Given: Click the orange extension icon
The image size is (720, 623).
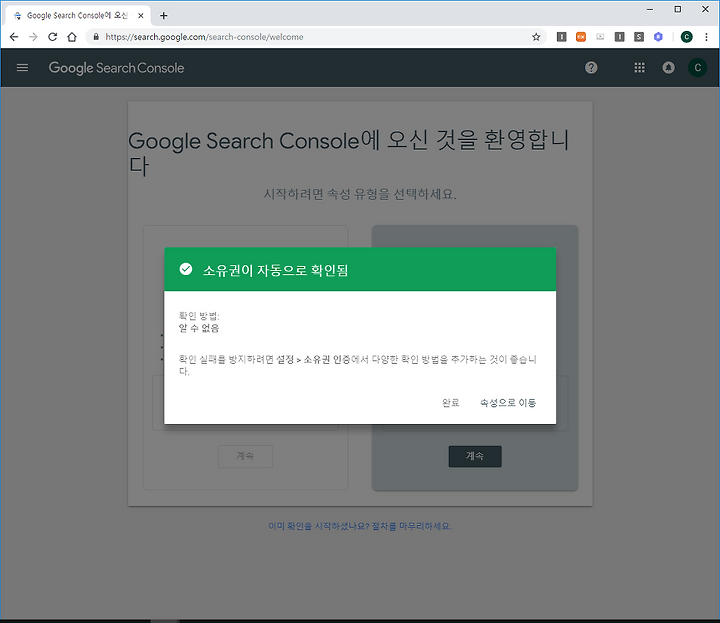Looking at the screenshot, I should pyautogui.click(x=581, y=37).
